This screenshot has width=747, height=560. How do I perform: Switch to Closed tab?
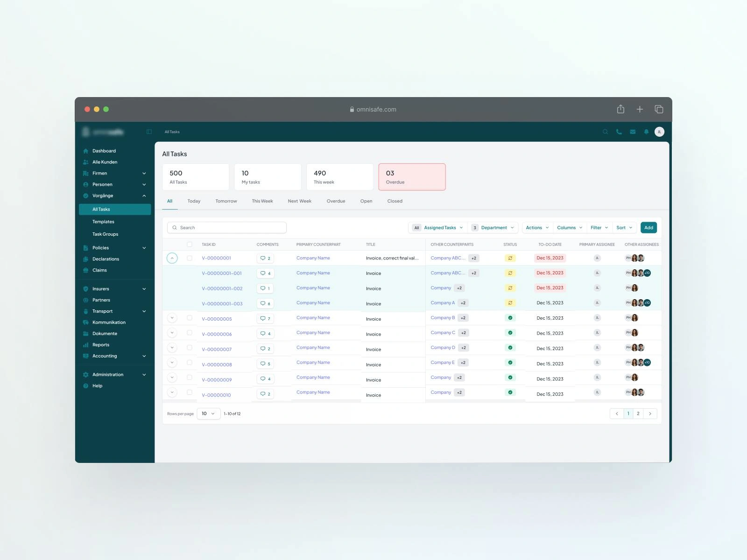pyautogui.click(x=395, y=201)
